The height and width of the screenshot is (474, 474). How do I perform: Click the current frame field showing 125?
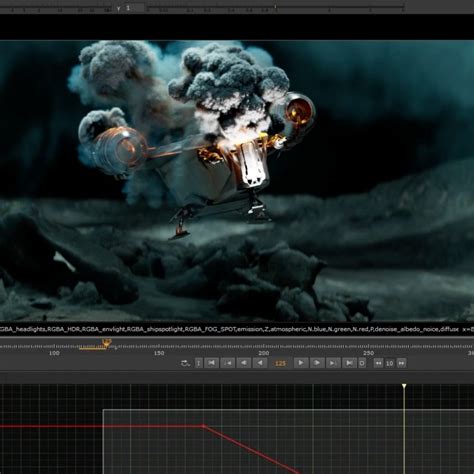coord(280,363)
